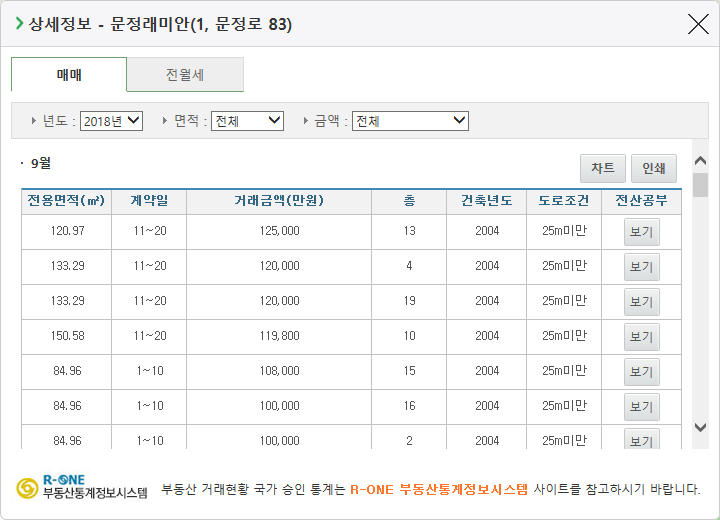
Task: Click the 119,800 price cell
Action: point(279,336)
